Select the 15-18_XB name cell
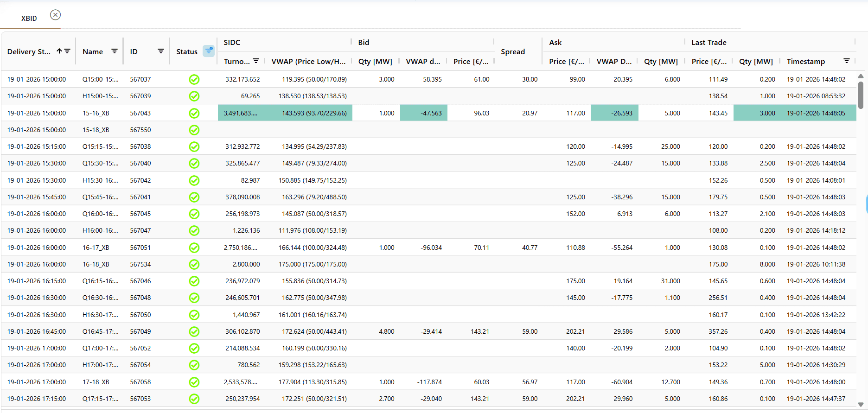Viewport: 868px width, 413px height. click(96, 130)
